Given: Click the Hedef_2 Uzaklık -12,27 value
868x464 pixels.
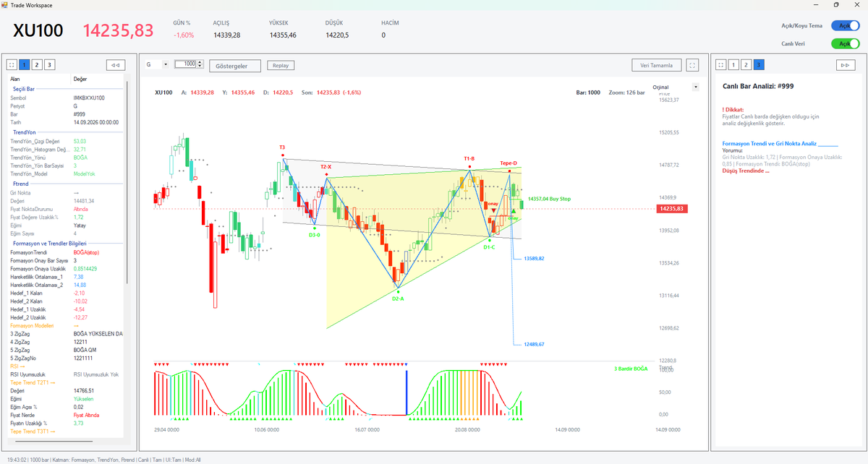Looking at the screenshot, I should [80, 317].
